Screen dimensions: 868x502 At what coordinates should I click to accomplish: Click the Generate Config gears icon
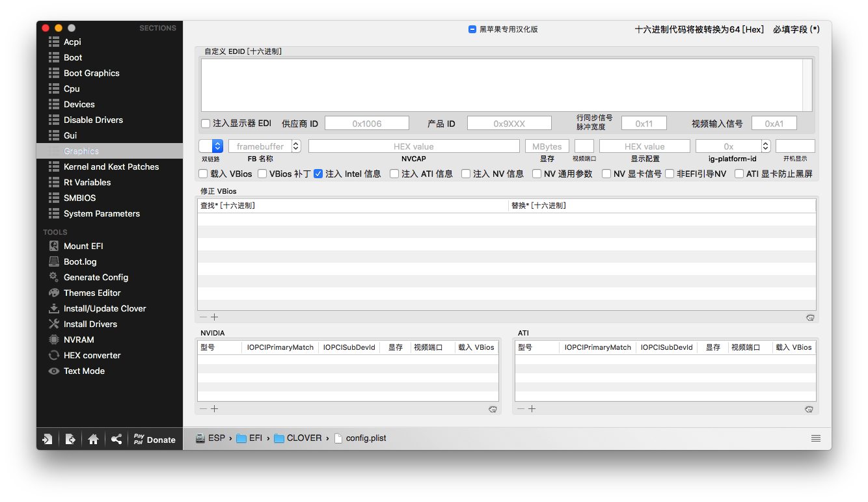pos(54,277)
